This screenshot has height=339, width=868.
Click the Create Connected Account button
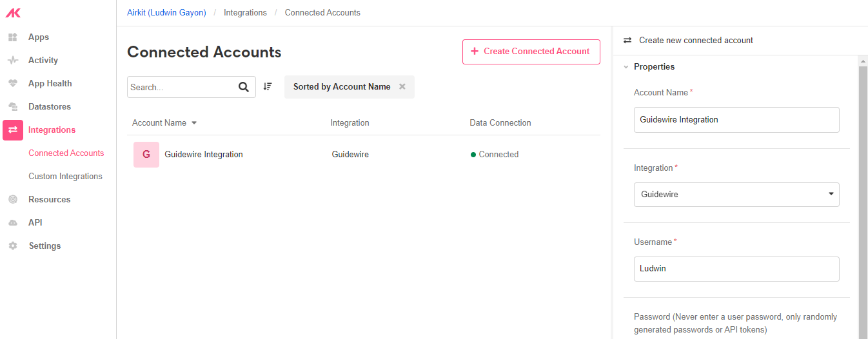(x=531, y=52)
